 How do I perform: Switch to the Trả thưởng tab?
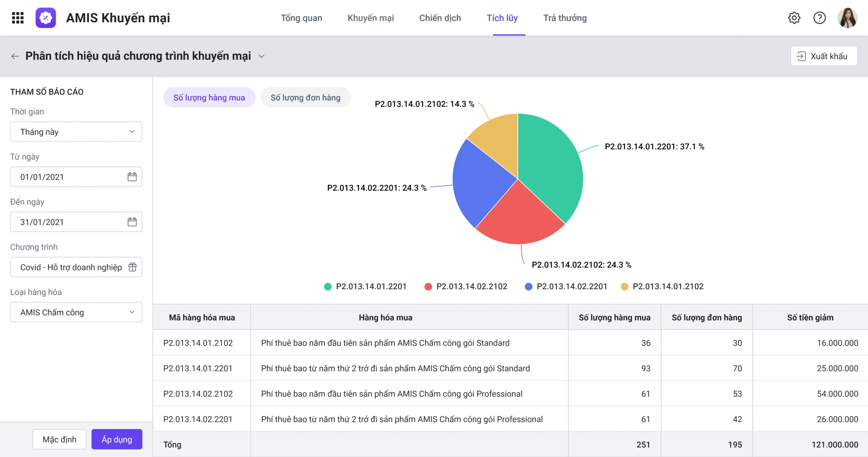pos(565,18)
